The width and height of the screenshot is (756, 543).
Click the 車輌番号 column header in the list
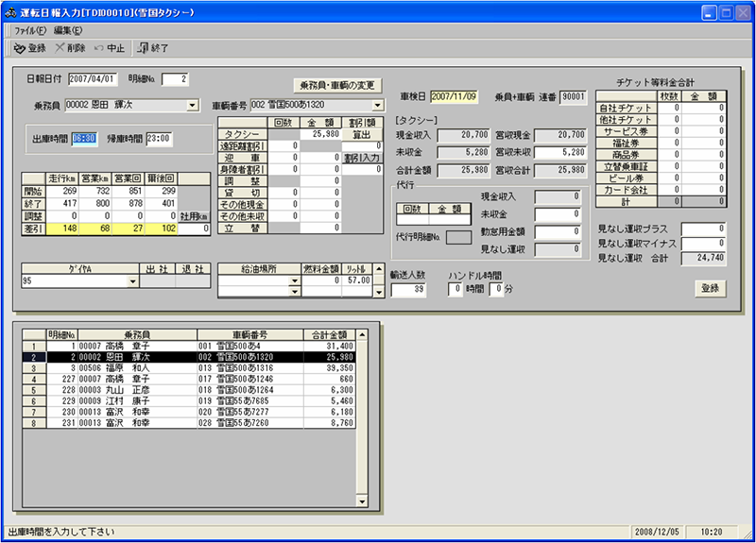pos(250,335)
